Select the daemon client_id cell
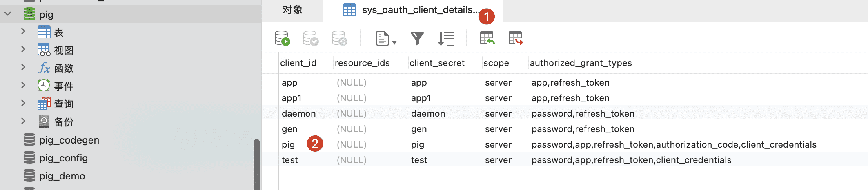868x190 pixels. 298,113
